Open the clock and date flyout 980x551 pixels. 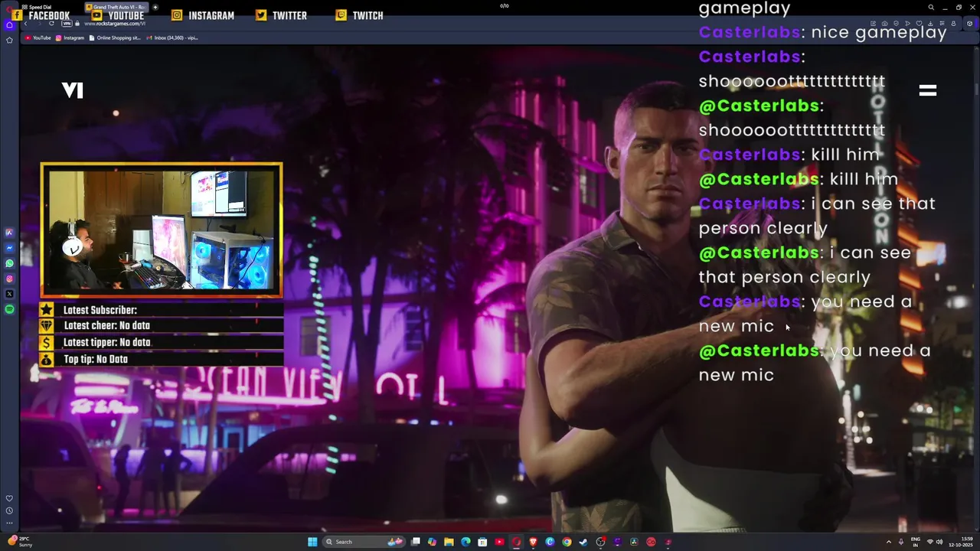961,542
